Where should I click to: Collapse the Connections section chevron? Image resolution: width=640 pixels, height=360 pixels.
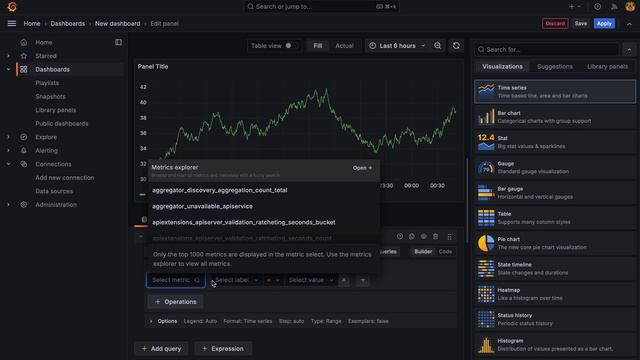(x=9, y=164)
